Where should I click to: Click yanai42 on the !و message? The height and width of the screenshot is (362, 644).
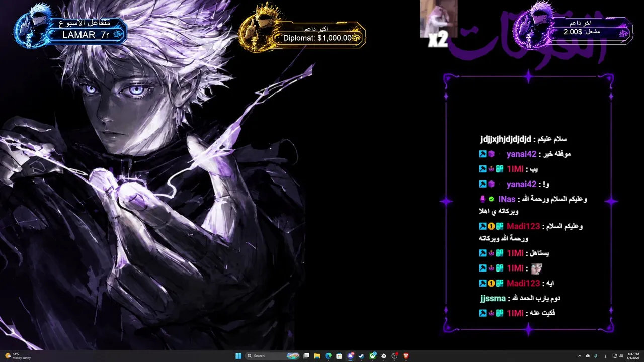coord(521,184)
